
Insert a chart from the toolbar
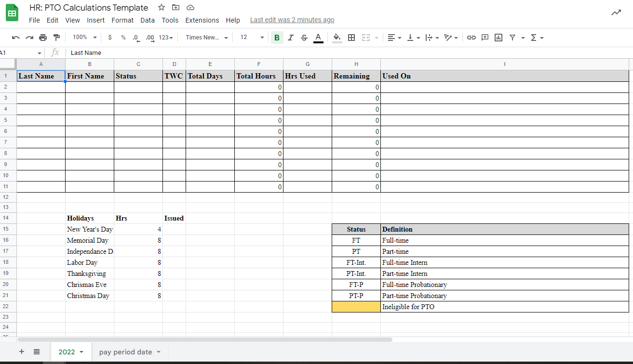pos(498,38)
